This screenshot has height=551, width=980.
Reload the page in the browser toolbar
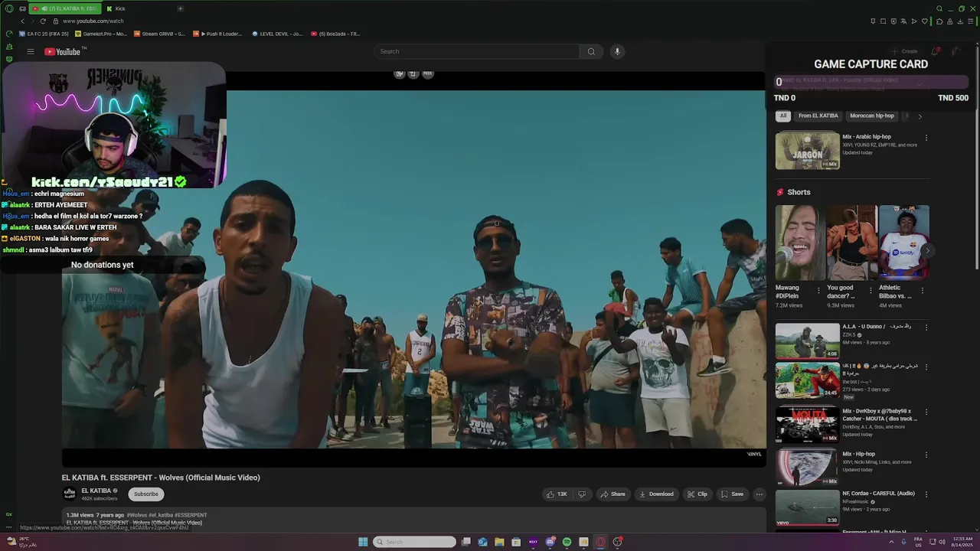43,21
